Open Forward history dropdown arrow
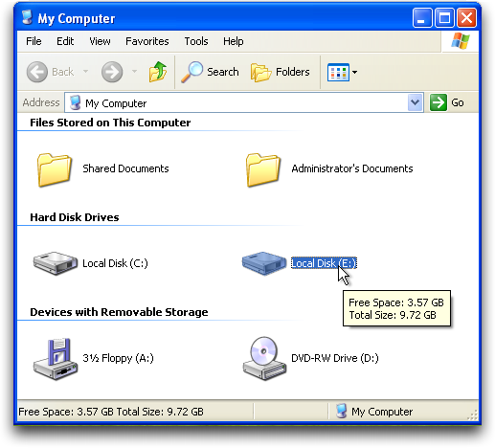Viewport: 495px width, 448px height. click(x=134, y=72)
